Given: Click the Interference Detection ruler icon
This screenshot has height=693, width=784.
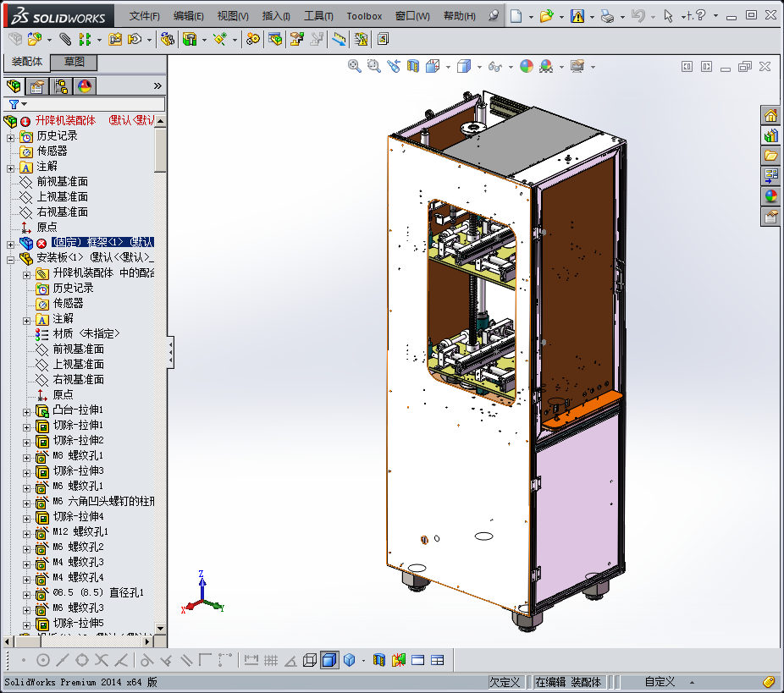Looking at the screenshot, I should (x=339, y=39).
